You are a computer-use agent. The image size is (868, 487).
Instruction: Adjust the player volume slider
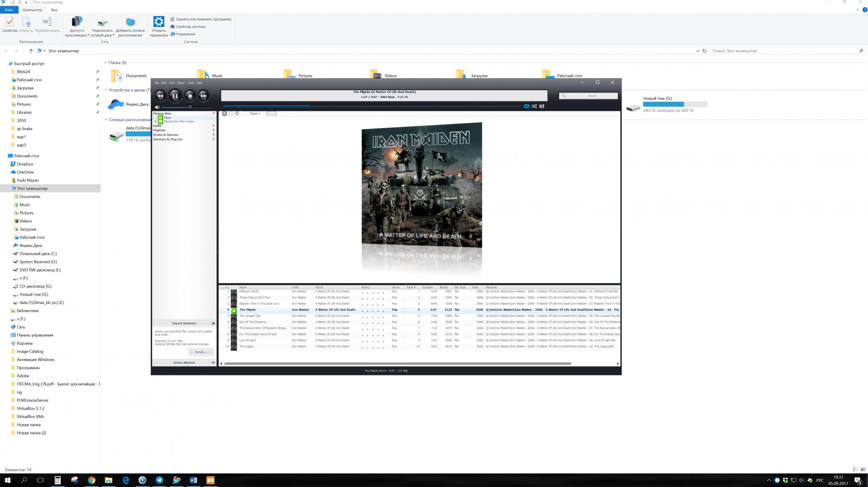[x=186, y=107]
